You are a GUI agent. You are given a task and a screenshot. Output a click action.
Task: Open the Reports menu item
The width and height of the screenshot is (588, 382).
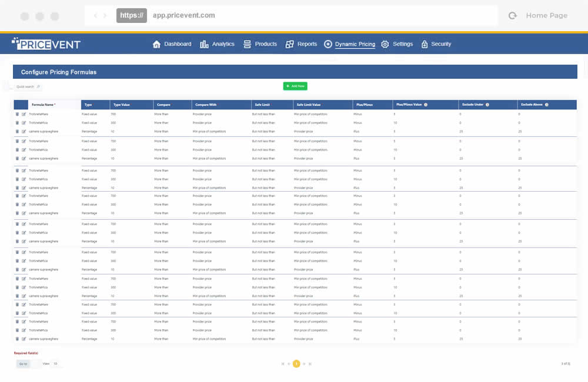(x=301, y=44)
